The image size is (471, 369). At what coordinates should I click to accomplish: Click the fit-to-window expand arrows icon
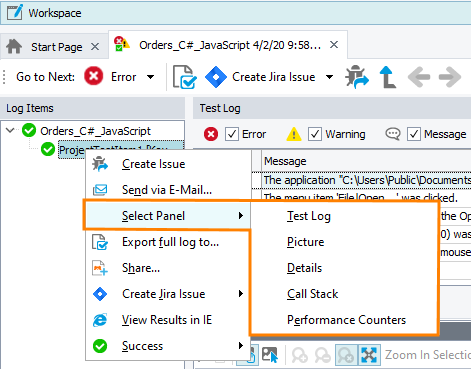tap(369, 355)
